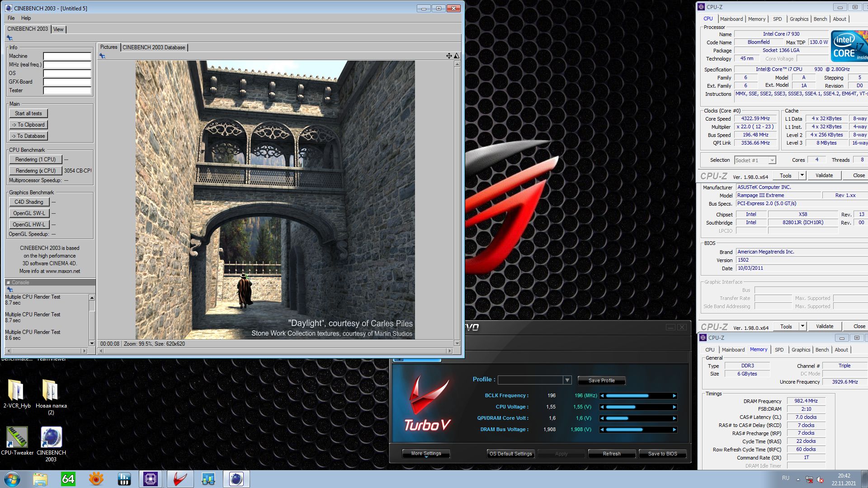The width and height of the screenshot is (868, 488).
Task: Run the OpenGL SW-L benchmark
Action: (28, 213)
